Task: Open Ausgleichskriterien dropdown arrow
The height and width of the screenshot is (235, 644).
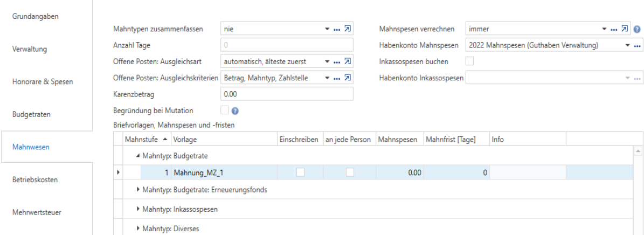Action: (327, 78)
